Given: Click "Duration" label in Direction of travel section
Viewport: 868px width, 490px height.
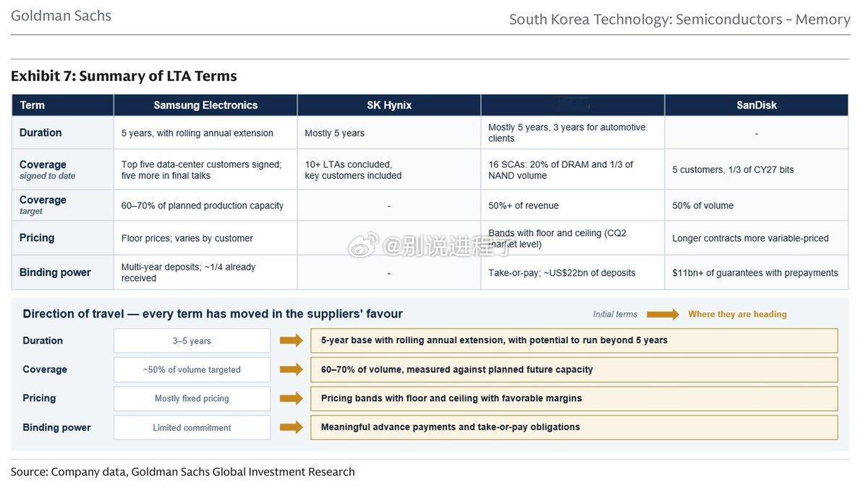Looking at the screenshot, I should tap(43, 340).
